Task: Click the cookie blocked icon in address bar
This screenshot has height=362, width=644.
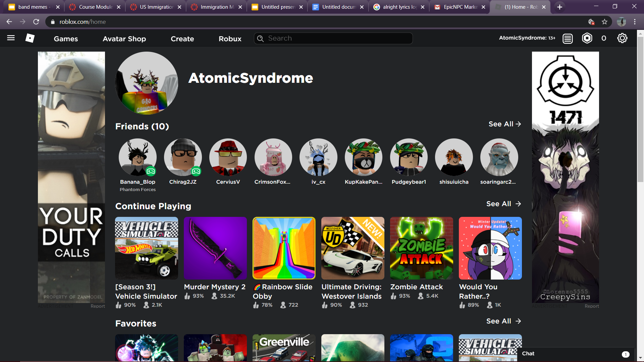Action: tap(591, 22)
